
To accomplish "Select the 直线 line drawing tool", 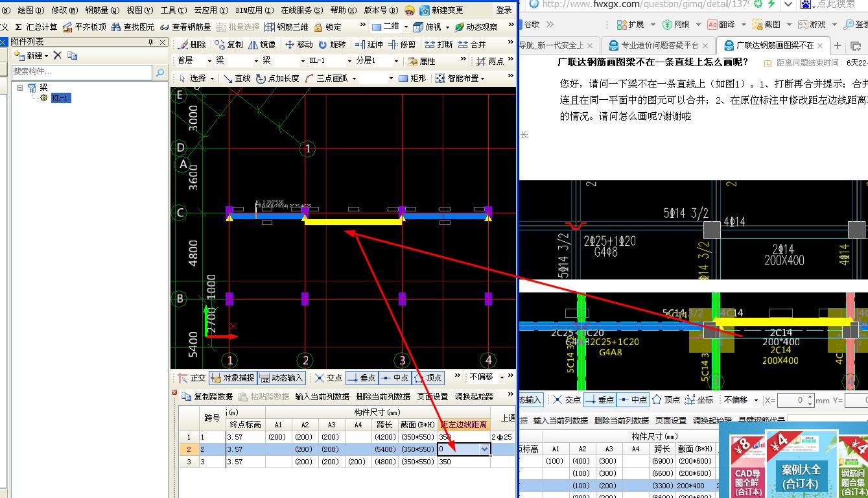I will (x=237, y=78).
